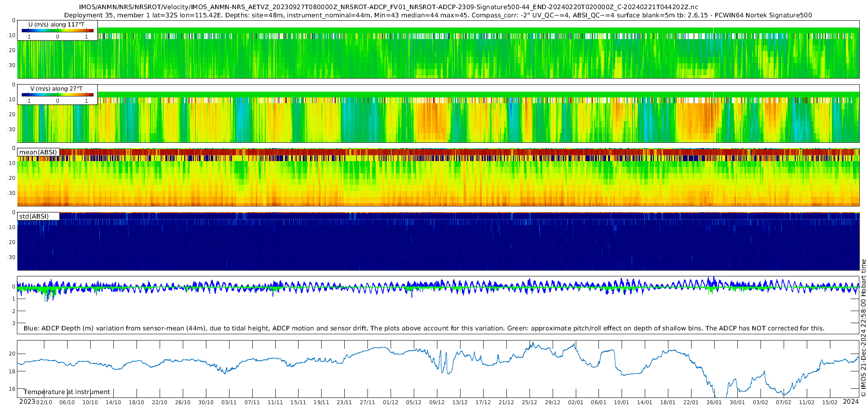Click the 2024 year label on time axis
868x410 pixels.
851,402
